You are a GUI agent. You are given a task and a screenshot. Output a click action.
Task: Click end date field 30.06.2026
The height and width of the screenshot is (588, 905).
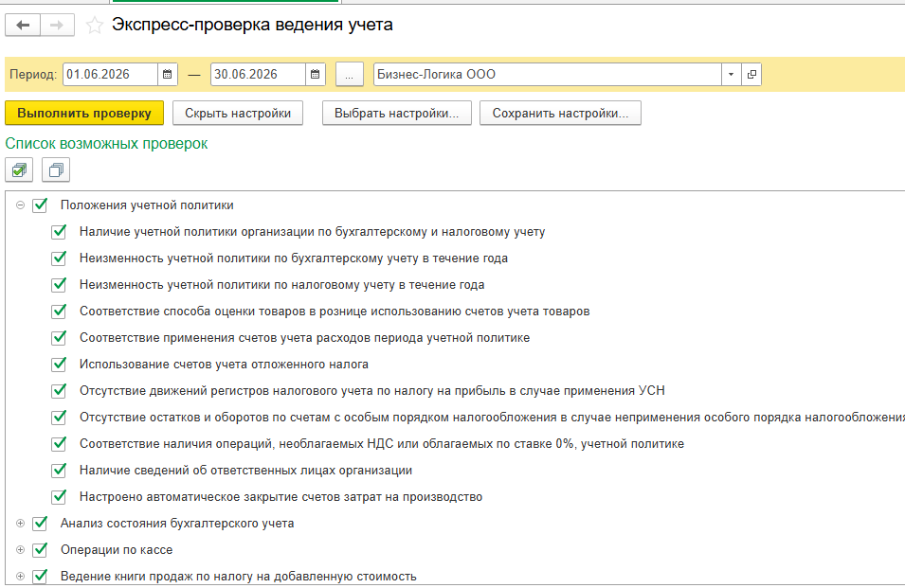pos(258,75)
